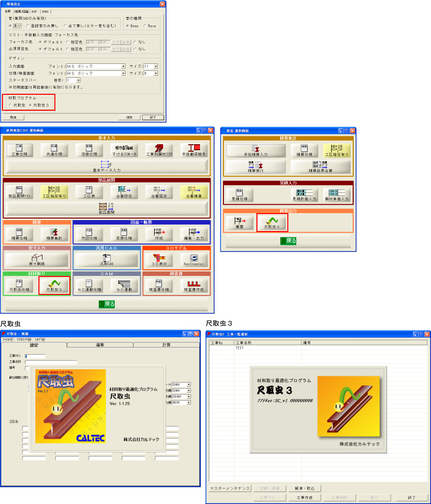Launch KeyCreator button
The height and width of the screenshot is (504, 431).
pyautogui.click(x=194, y=260)
